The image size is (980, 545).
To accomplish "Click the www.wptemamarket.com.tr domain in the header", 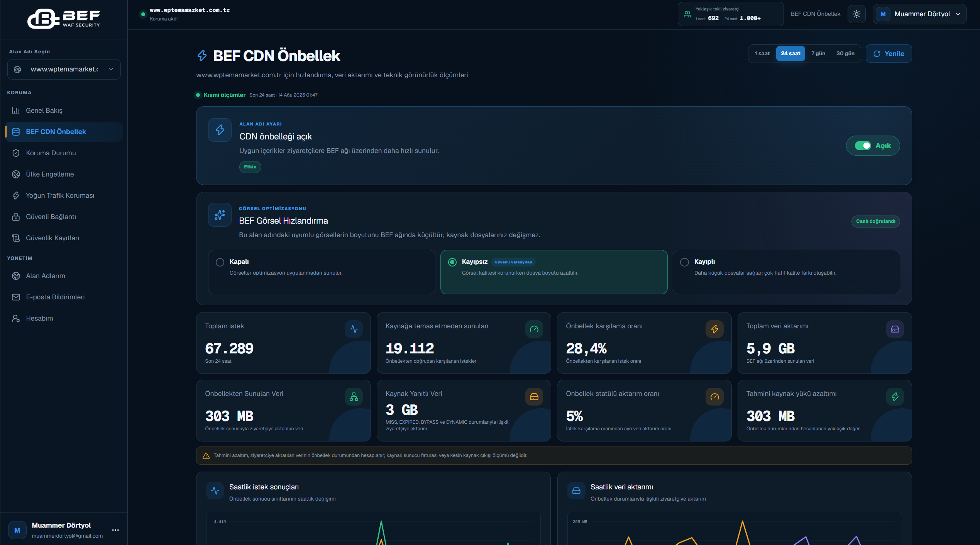I will tap(190, 10).
